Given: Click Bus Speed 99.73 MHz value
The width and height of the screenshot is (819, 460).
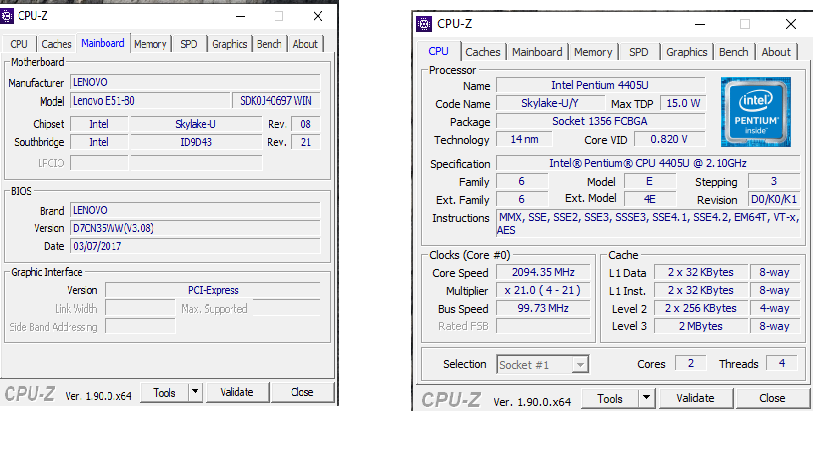Looking at the screenshot, I should 543,308.
